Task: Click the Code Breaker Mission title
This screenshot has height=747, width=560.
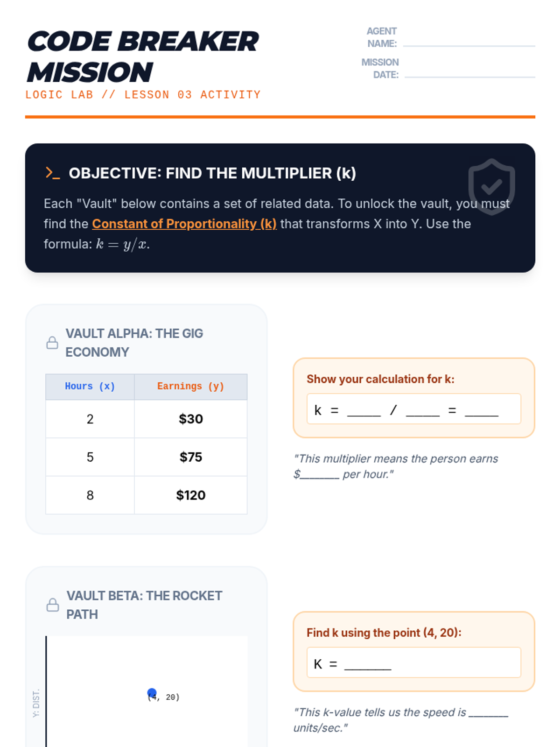Action: click(x=142, y=56)
